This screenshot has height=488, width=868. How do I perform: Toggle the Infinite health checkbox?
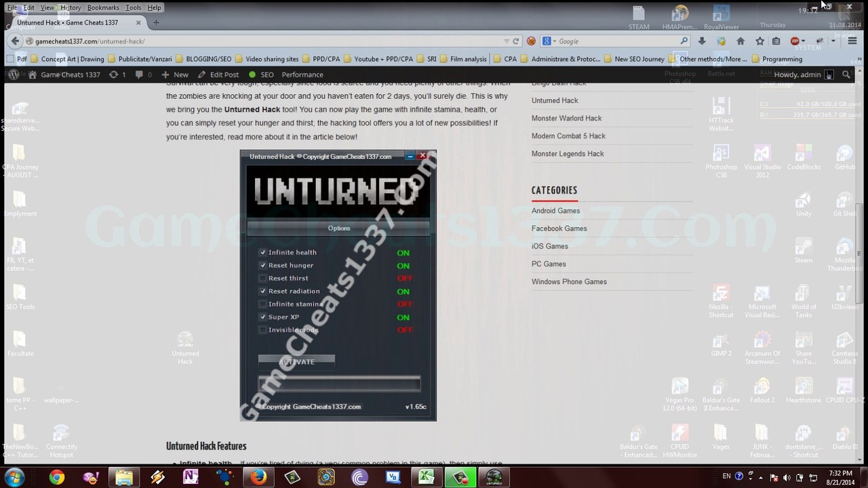pos(262,252)
